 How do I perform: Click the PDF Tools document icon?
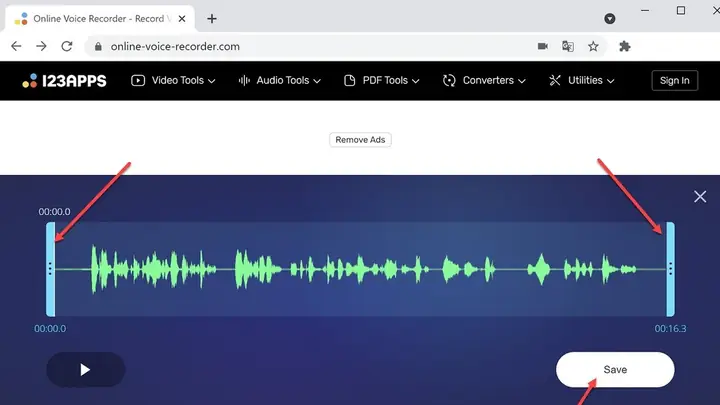(x=349, y=80)
